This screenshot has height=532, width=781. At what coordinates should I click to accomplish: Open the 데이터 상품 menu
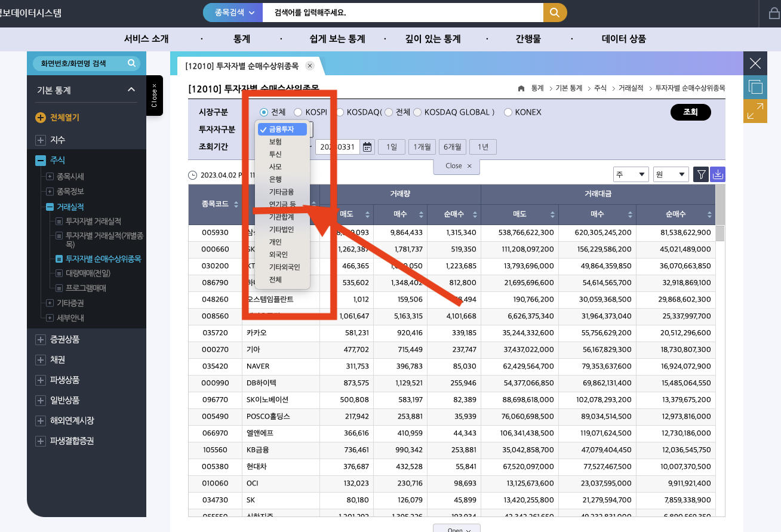click(623, 39)
